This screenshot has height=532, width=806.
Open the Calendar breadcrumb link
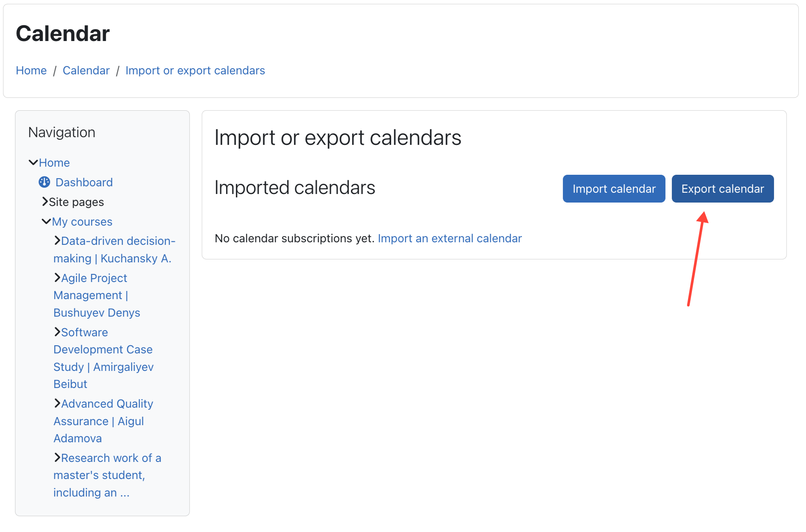(x=86, y=70)
